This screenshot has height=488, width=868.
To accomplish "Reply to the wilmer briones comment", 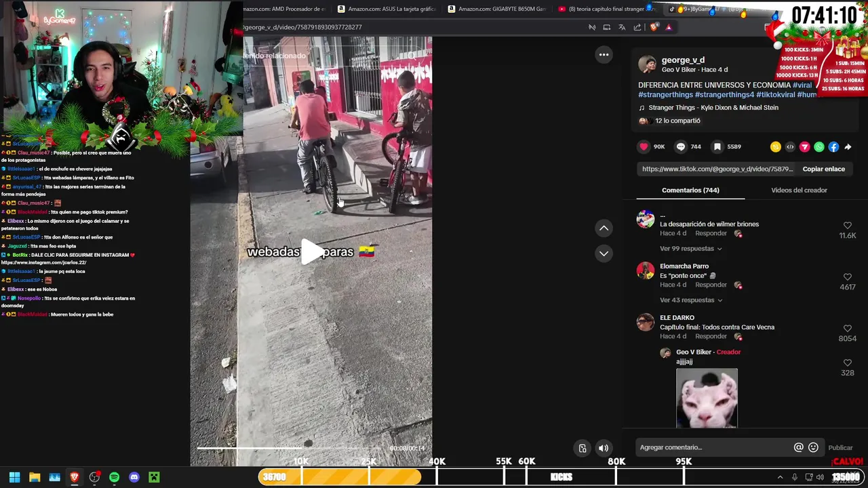I will [711, 233].
